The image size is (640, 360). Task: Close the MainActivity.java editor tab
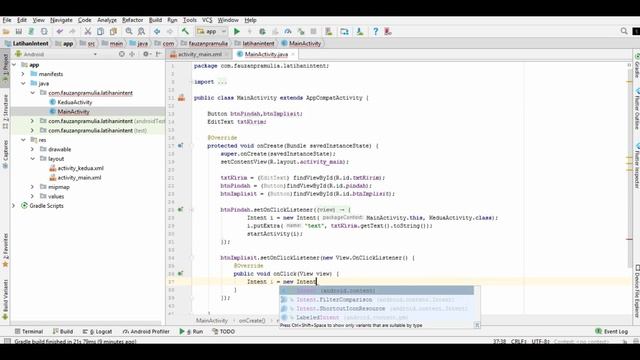click(x=293, y=54)
